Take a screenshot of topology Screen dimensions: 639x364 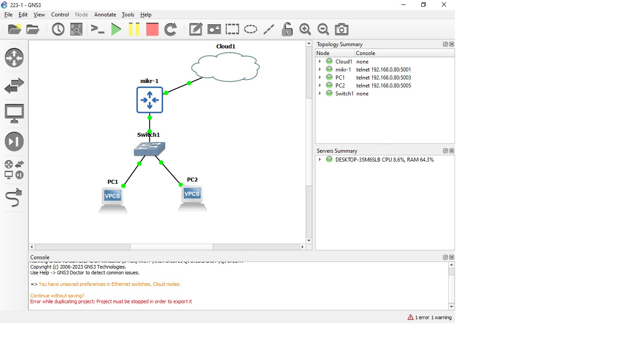click(341, 29)
